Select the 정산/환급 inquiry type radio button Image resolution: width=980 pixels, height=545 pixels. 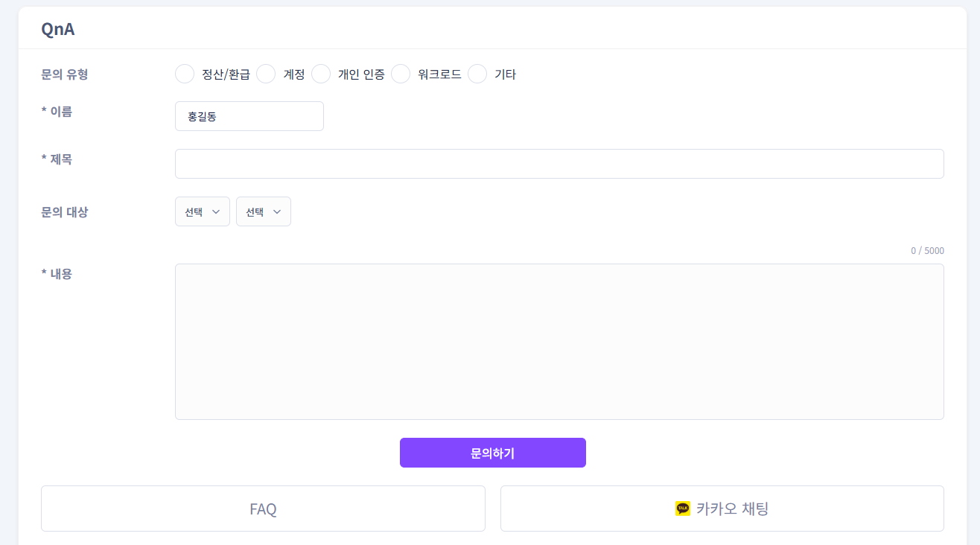tap(185, 74)
